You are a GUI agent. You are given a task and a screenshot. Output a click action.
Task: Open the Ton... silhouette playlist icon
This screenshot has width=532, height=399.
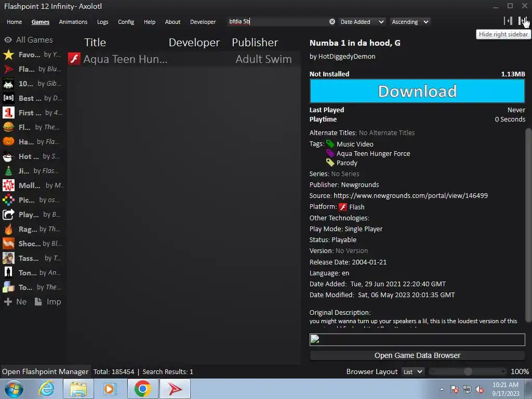[8, 273]
